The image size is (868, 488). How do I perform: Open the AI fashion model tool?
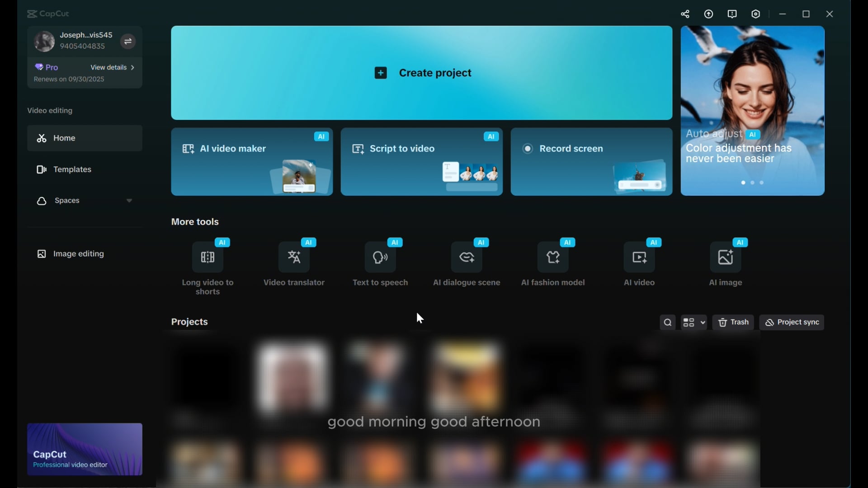(553, 258)
